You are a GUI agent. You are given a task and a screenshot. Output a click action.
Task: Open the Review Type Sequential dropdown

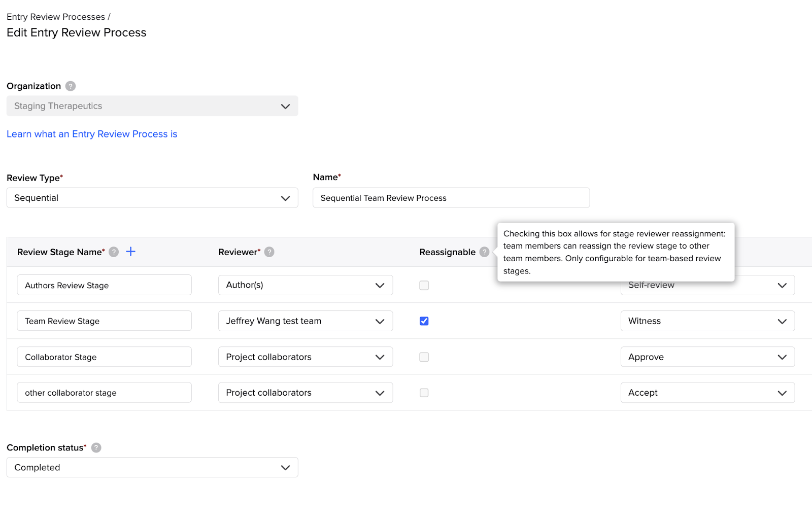point(152,198)
